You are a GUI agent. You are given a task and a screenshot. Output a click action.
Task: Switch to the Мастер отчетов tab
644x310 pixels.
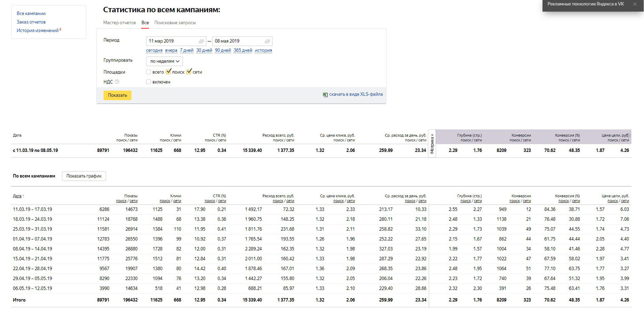[x=119, y=23]
